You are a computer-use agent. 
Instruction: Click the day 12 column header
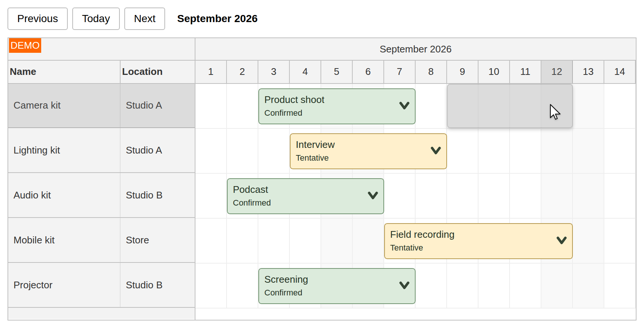coord(557,72)
